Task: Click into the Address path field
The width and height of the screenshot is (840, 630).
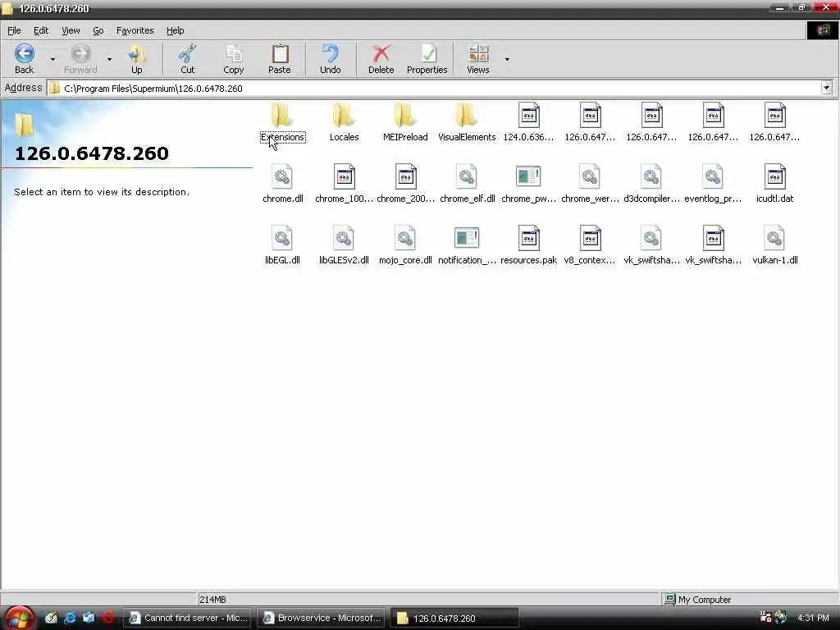Action: pos(434,88)
